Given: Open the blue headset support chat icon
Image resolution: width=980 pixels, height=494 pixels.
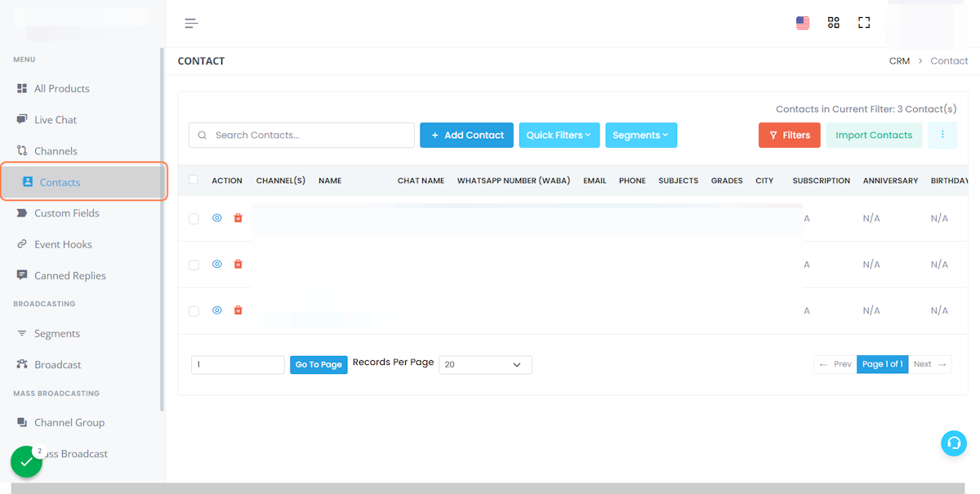Looking at the screenshot, I should click(x=953, y=443).
